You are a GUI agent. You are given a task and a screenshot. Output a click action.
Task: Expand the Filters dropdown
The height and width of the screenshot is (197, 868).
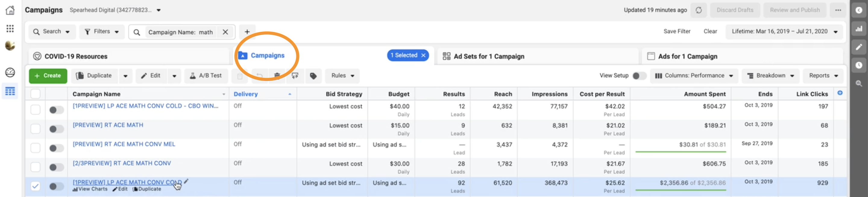[x=102, y=32]
